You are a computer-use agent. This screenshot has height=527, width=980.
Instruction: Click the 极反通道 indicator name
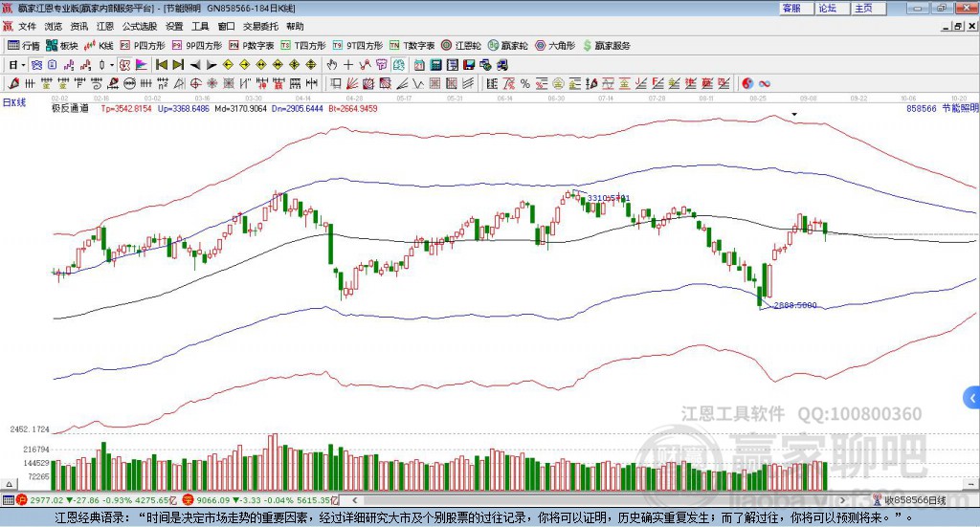(70, 108)
